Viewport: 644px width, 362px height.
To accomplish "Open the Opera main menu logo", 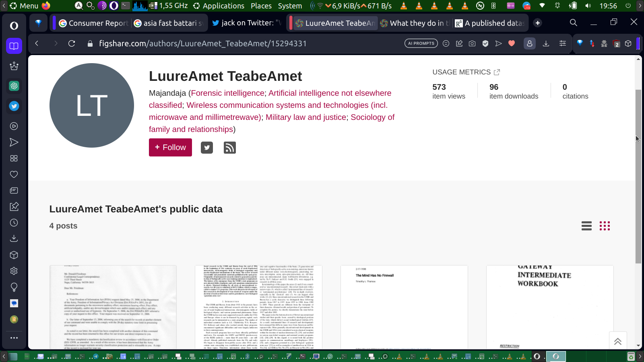I will [x=14, y=26].
